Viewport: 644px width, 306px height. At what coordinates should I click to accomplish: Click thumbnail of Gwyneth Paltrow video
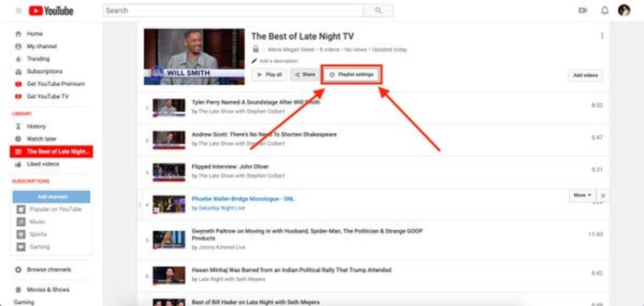169,239
